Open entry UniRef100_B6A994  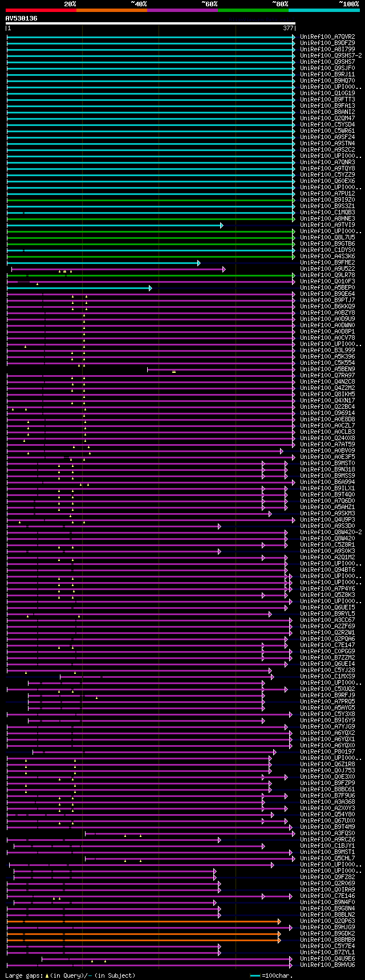pyautogui.click(x=327, y=482)
